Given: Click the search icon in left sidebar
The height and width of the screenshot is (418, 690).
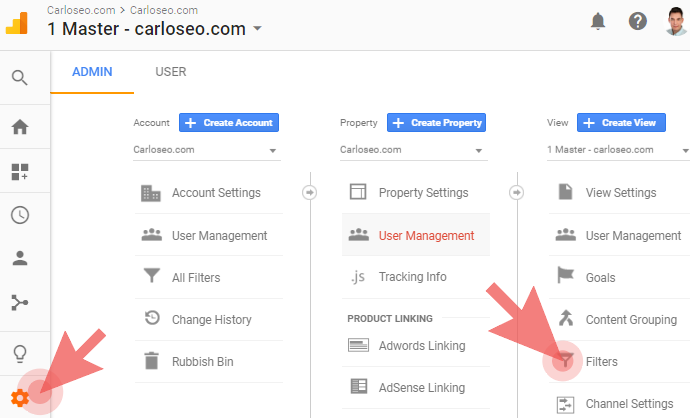Looking at the screenshot, I should (19, 77).
